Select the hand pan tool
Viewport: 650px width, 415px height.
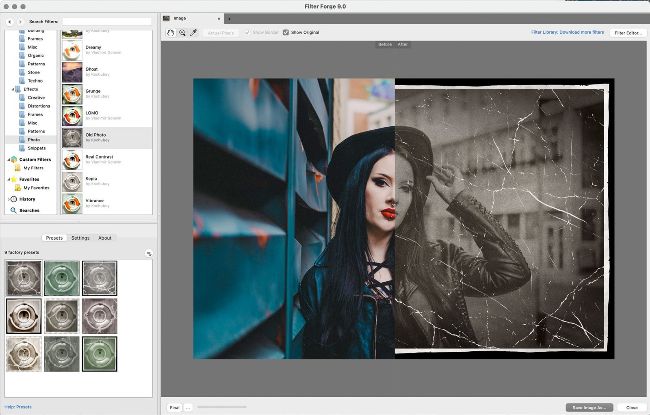point(171,33)
